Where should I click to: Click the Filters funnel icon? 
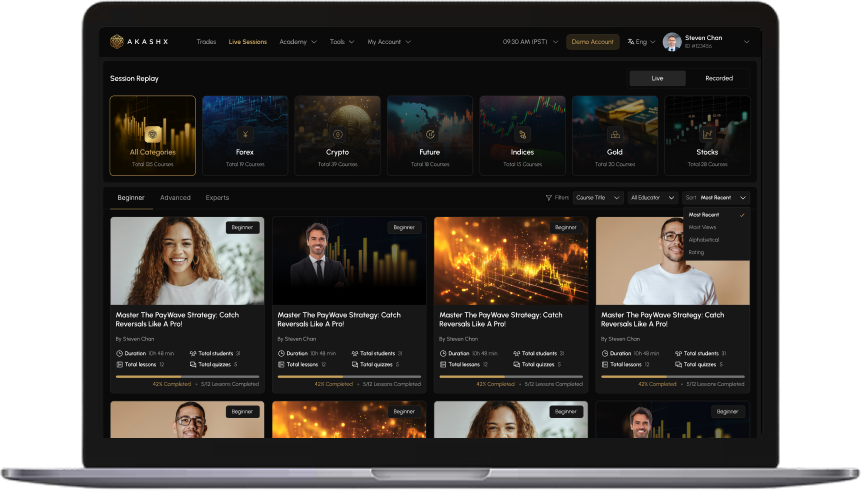tap(549, 198)
